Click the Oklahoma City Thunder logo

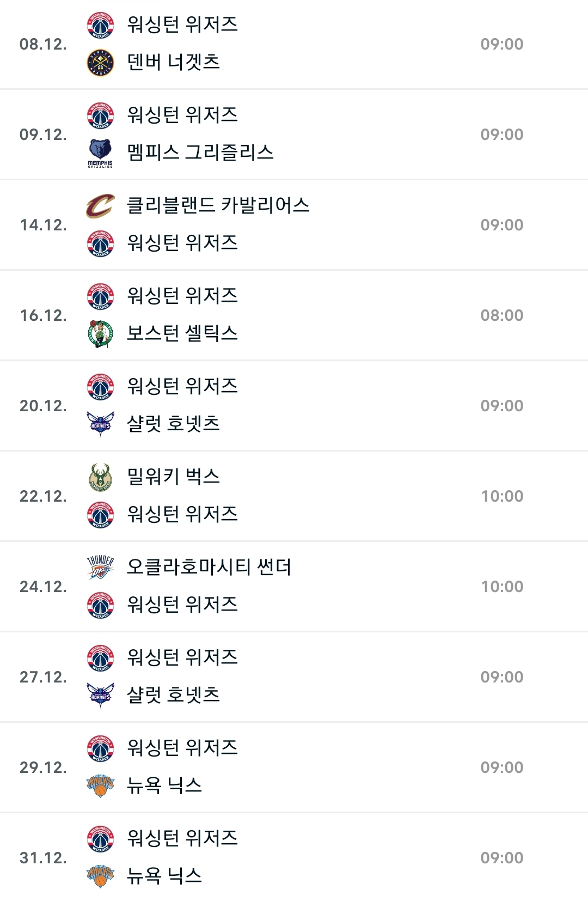click(101, 568)
